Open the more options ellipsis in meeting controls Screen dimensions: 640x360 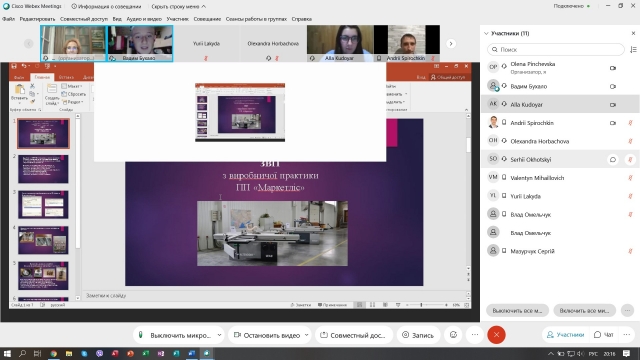point(475,335)
